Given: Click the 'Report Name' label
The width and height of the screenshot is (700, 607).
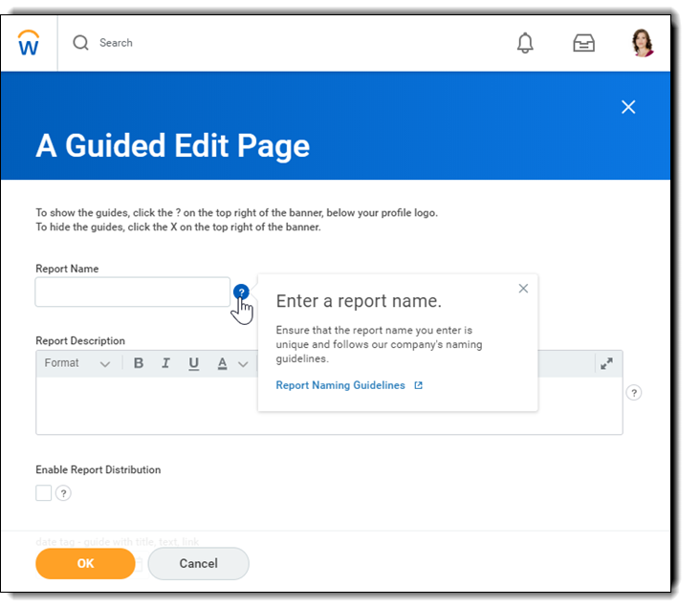Looking at the screenshot, I should click(x=67, y=269).
